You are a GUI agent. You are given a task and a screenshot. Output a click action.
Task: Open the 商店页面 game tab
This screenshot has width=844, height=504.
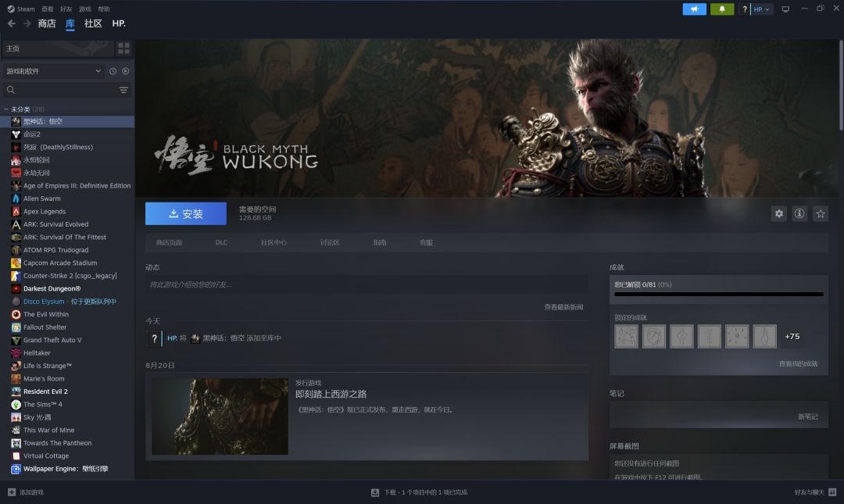(x=169, y=243)
